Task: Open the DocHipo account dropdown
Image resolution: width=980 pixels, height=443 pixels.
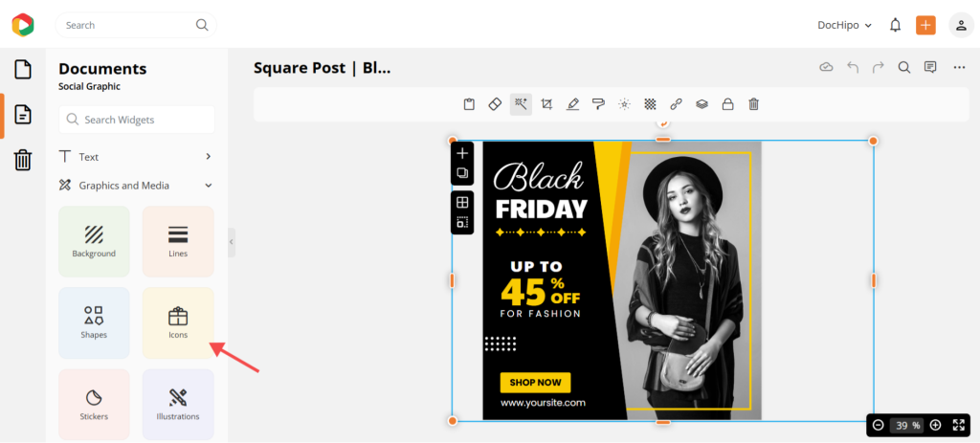Action: coord(844,25)
